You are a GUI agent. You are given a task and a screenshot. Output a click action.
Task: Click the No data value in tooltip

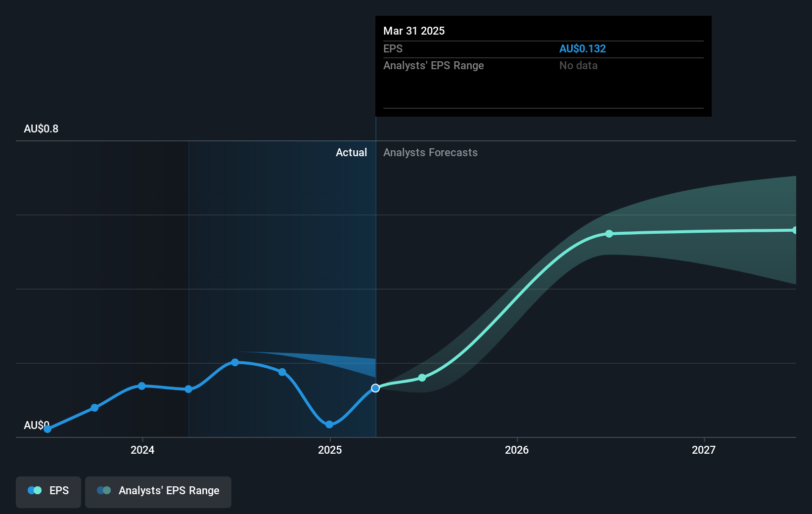[578, 65]
